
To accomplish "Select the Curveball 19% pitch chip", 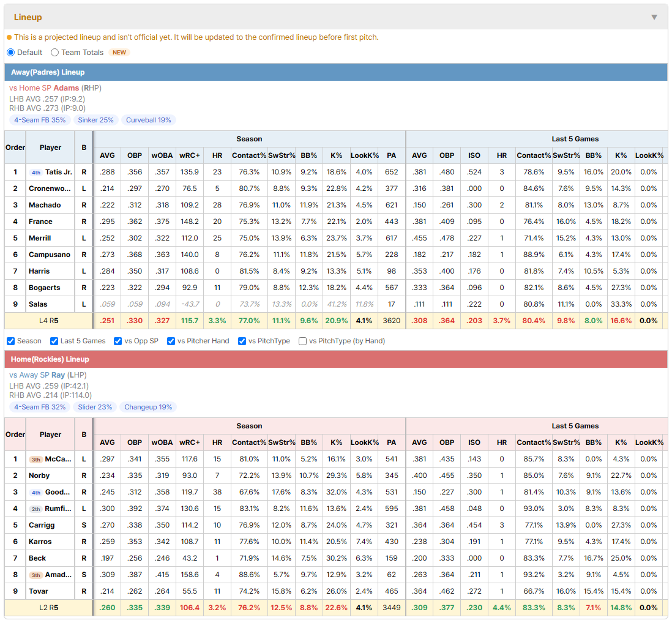I will coord(148,120).
